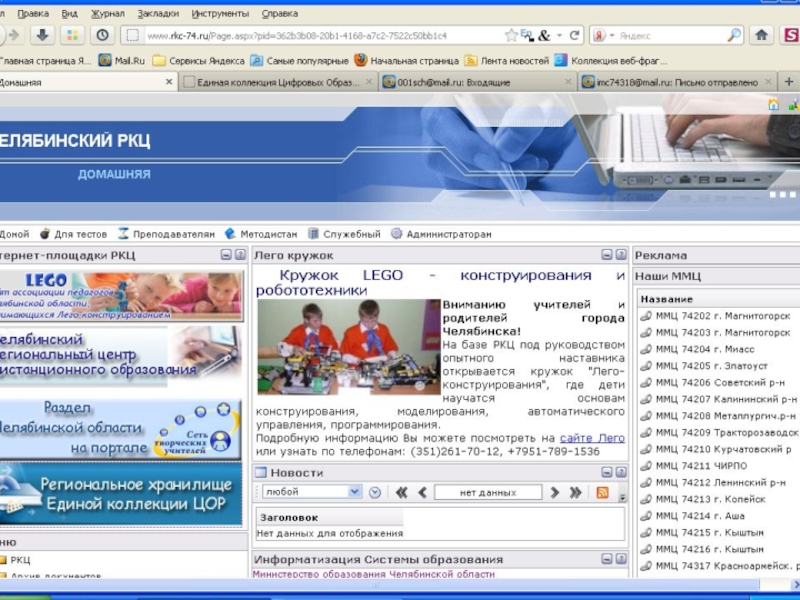The image size is (800, 600).
Task: Open the Вид menu
Action: (69, 14)
